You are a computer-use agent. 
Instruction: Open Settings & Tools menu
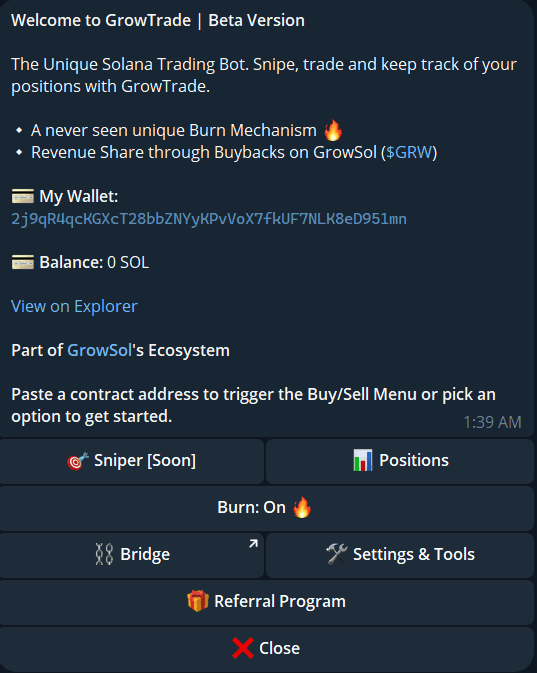(400, 555)
